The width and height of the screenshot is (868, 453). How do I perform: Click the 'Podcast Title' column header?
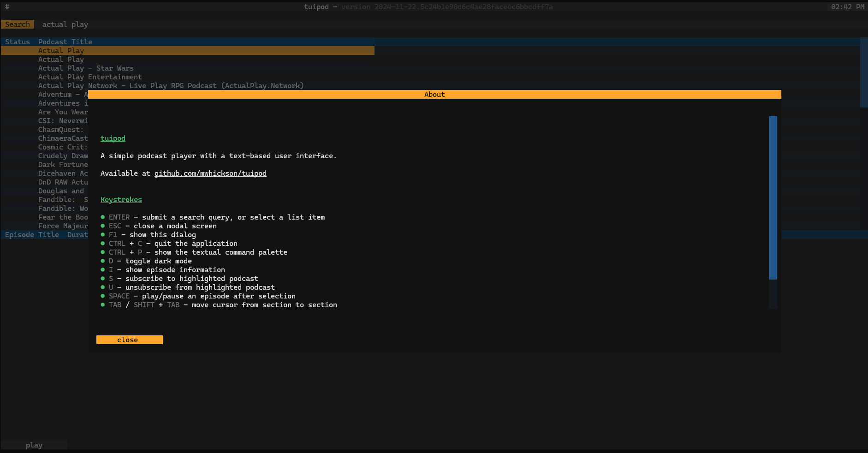click(x=65, y=42)
